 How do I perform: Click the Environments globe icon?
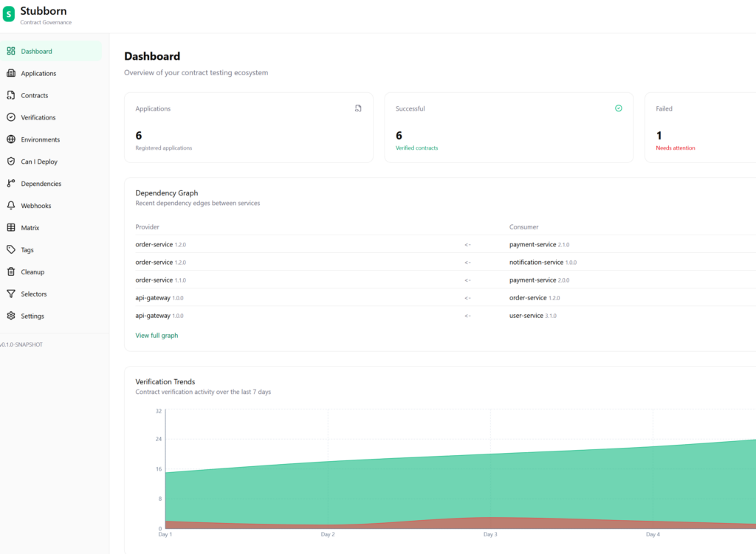pyautogui.click(x=11, y=139)
